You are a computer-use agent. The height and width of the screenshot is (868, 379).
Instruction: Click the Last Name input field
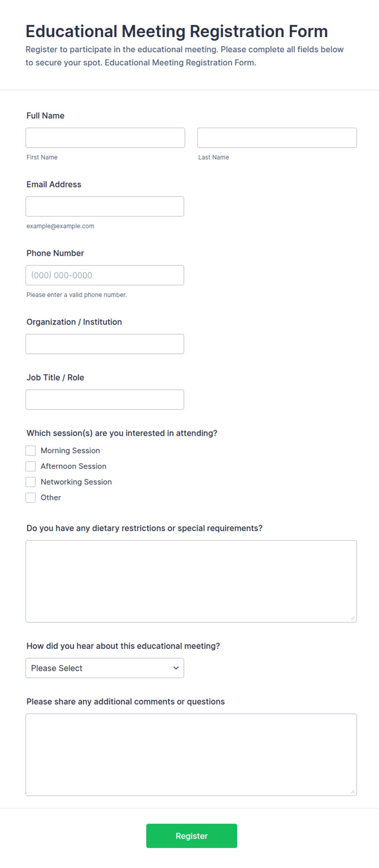coord(277,138)
